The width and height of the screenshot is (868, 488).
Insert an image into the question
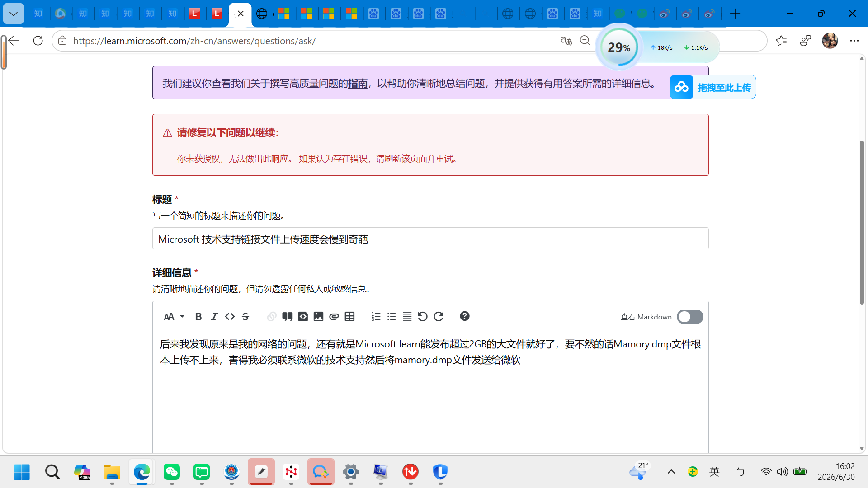click(x=318, y=317)
